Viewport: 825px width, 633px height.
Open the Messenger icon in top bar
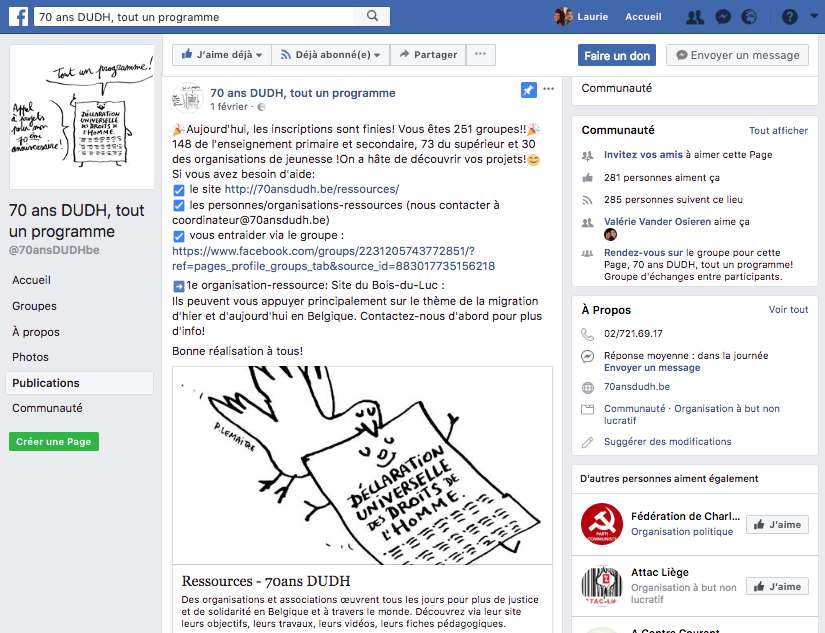coord(723,17)
